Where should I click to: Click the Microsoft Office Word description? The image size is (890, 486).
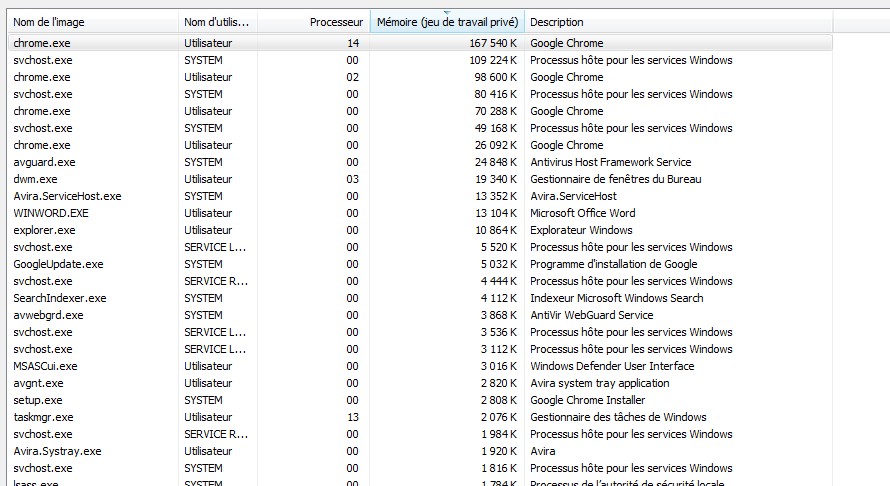(x=583, y=213)
